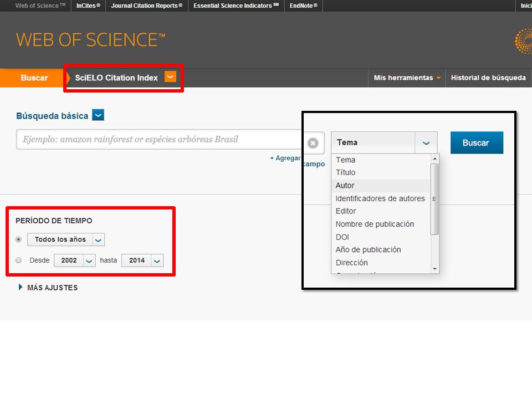Click the field list scroll up arrow
This screenshot has width=532, height=399.
pos(434,159)
